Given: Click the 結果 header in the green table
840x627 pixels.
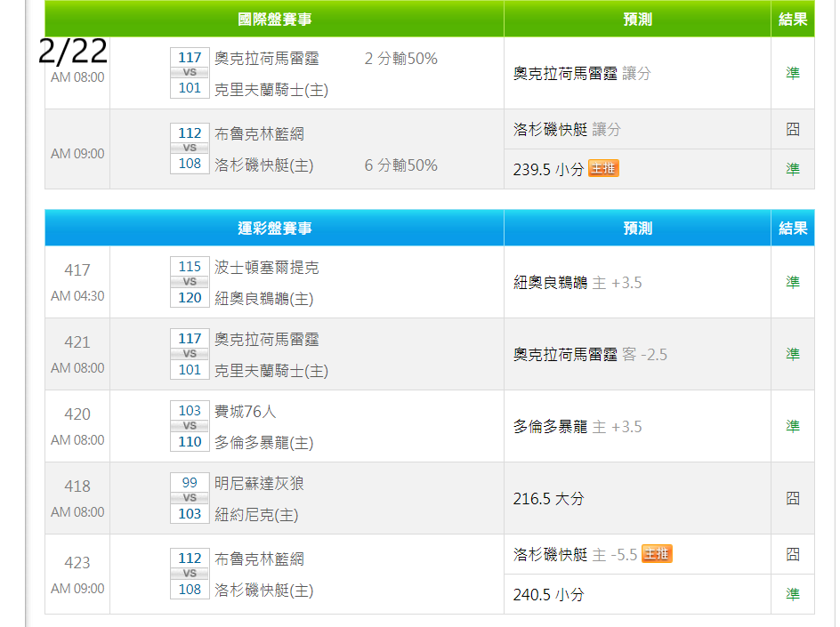Looking at the screenshot, I should pos(793,20).
